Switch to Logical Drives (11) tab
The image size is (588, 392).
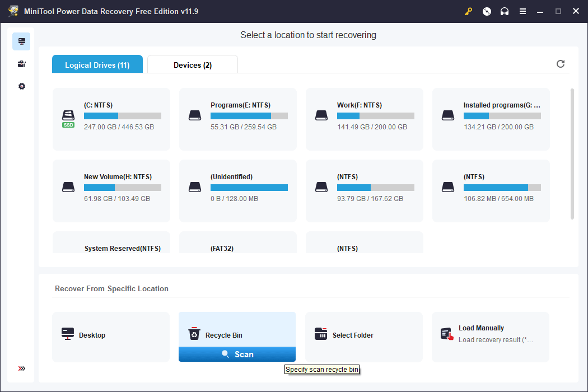(97, 64)
